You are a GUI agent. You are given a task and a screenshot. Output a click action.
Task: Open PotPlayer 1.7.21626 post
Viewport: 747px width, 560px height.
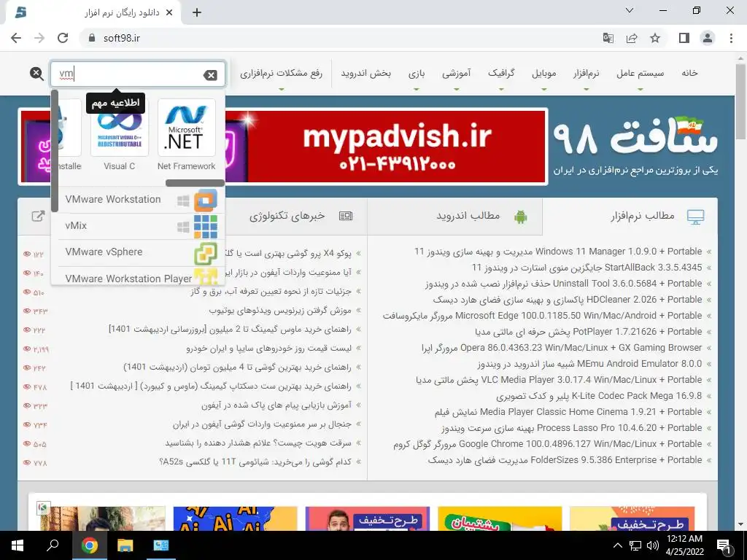point(589,332)
